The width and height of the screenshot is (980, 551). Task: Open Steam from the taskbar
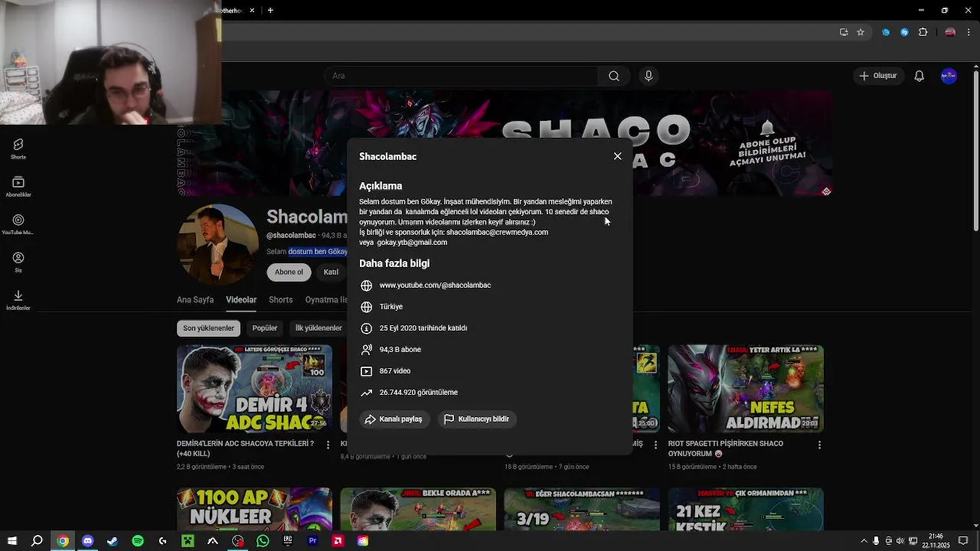pyautogui.click(x=113, y=541)
